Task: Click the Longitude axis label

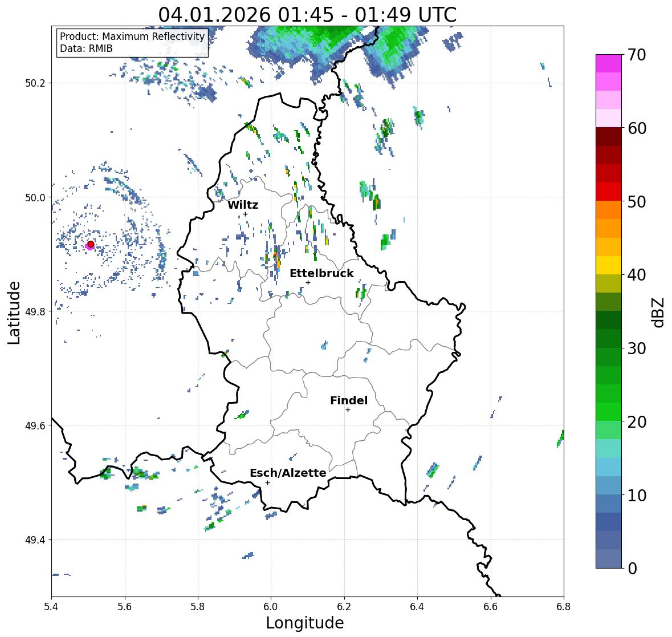Action: pos(305,623)
